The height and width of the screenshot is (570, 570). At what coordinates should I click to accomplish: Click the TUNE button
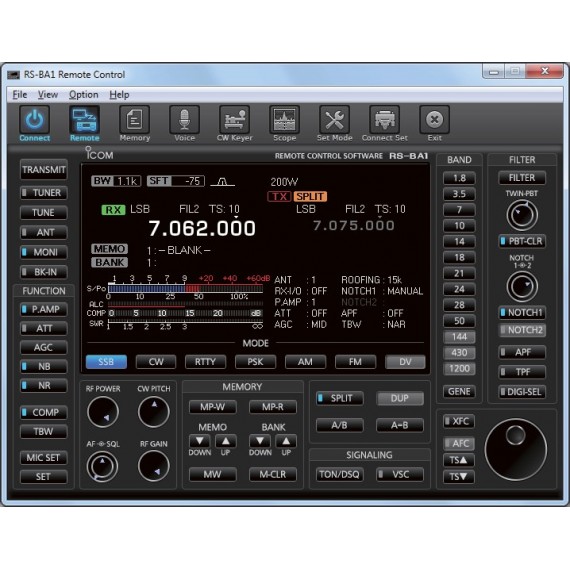tap(44, 213)
